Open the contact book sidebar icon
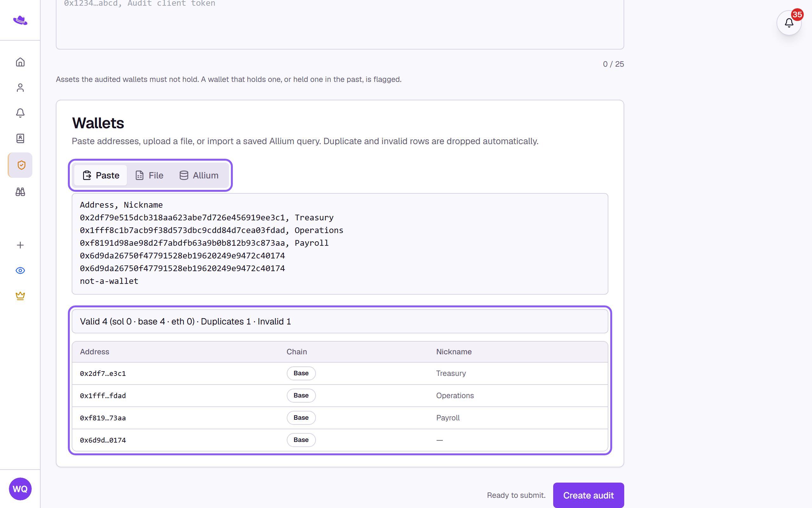The image size is (812, 508). [20, 138]
